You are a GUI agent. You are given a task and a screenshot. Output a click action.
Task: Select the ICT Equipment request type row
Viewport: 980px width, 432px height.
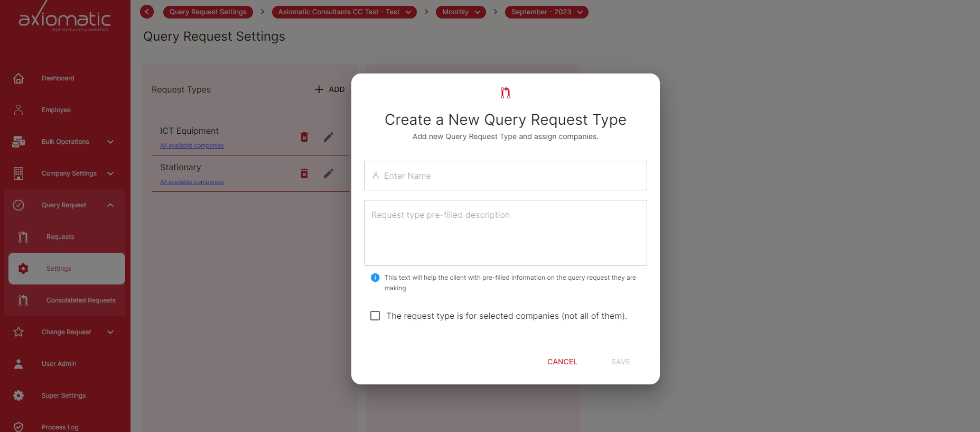coord(250,137)
